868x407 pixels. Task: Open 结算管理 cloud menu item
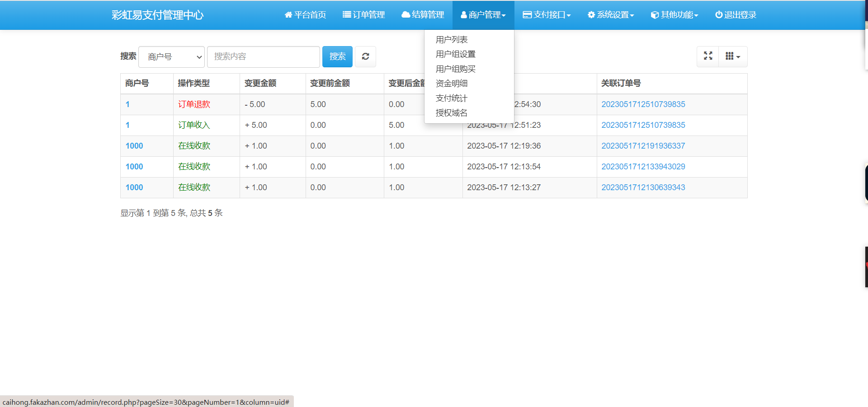click(x=423, y=15)
